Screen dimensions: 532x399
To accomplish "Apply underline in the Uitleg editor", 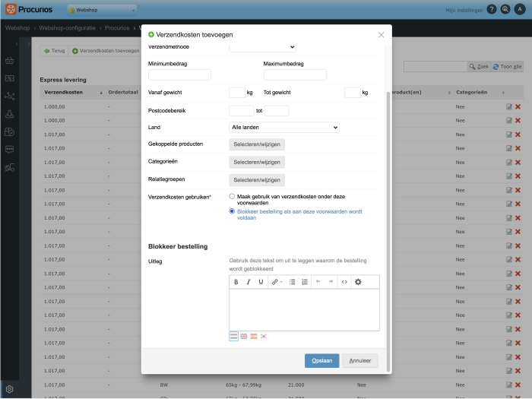I will [261, 282].
